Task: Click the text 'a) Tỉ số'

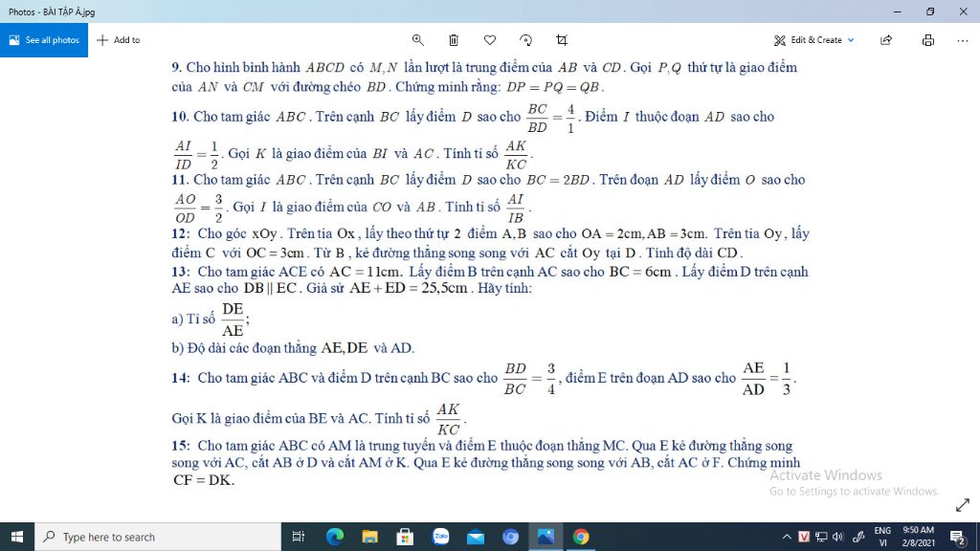Action: coord(193,320)
